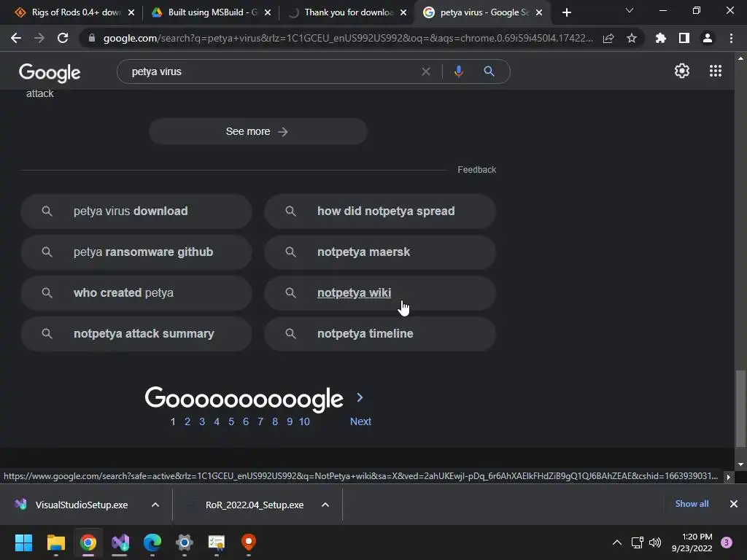Submit search with the magnifier icon
The width and height of the screenshot is (747, 560).
point(489,71)
